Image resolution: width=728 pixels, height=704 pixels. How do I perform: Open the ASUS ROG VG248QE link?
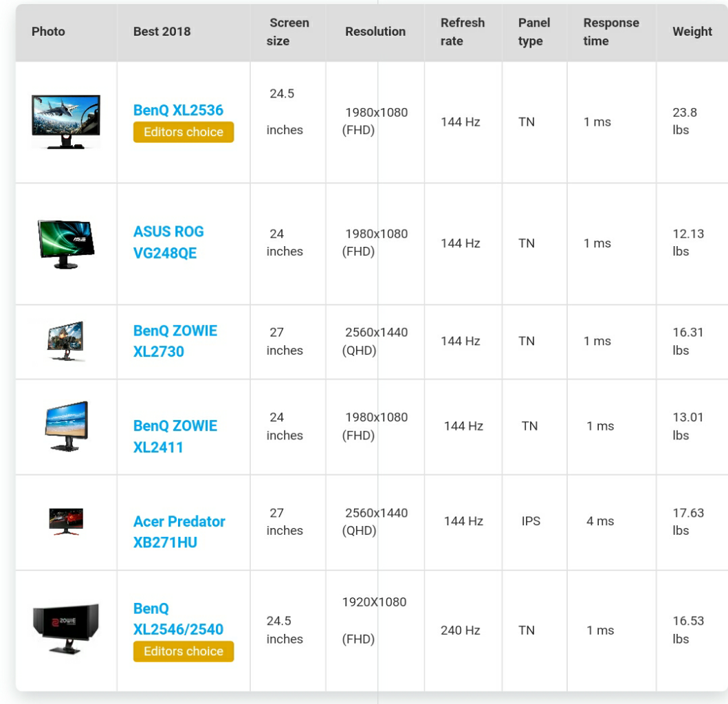[168, 242]
